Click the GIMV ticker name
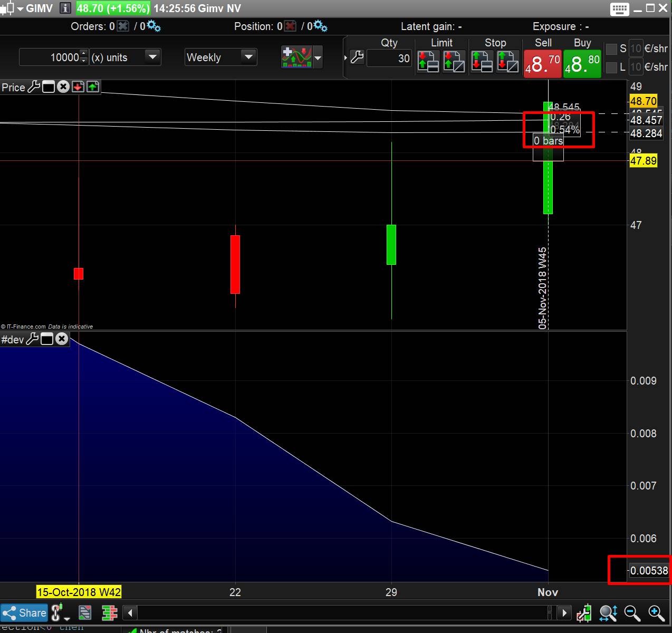 coord(40,8)
